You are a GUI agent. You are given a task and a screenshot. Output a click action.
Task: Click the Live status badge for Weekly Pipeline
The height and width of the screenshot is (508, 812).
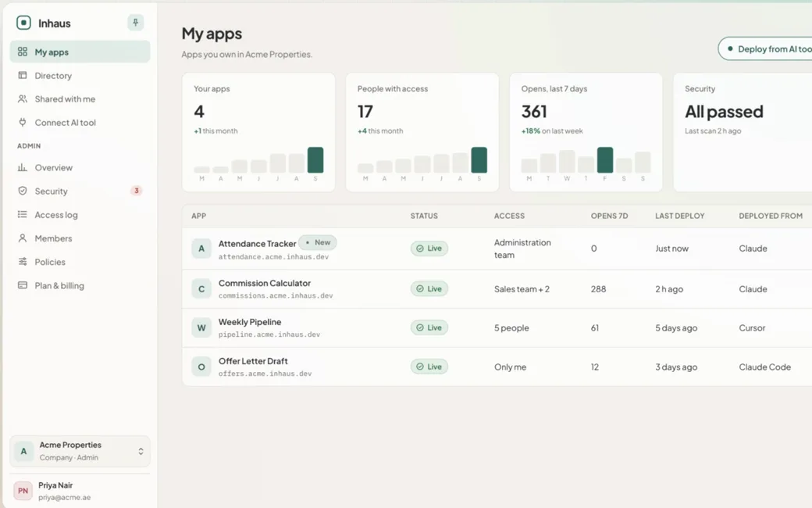tap(429, 327)
